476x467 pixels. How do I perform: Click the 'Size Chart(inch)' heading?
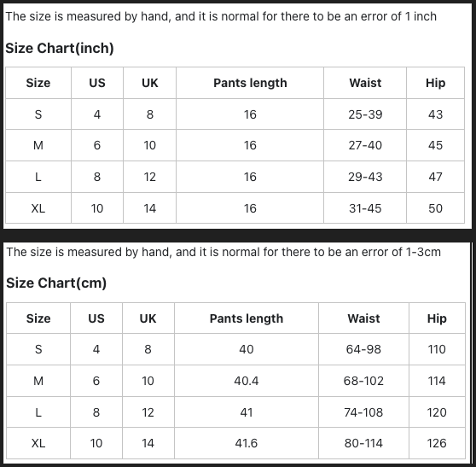click(x=60, y=49)
